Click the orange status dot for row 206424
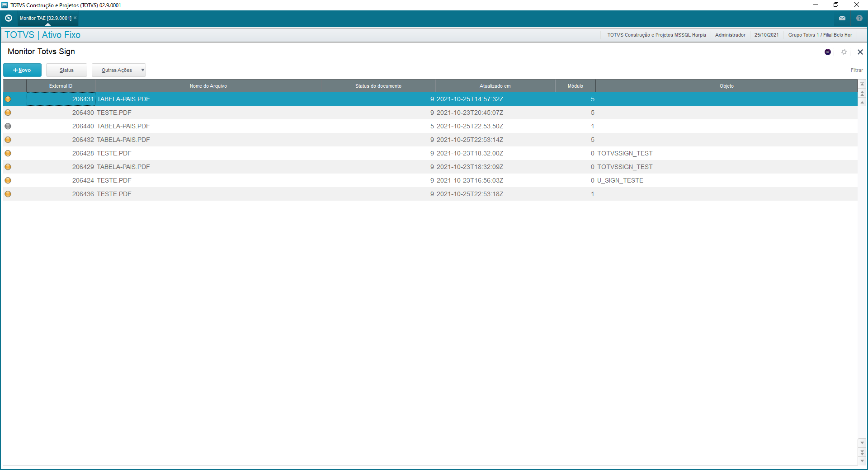The width and height of the screenshot is (868, 470). pos(8,180)
